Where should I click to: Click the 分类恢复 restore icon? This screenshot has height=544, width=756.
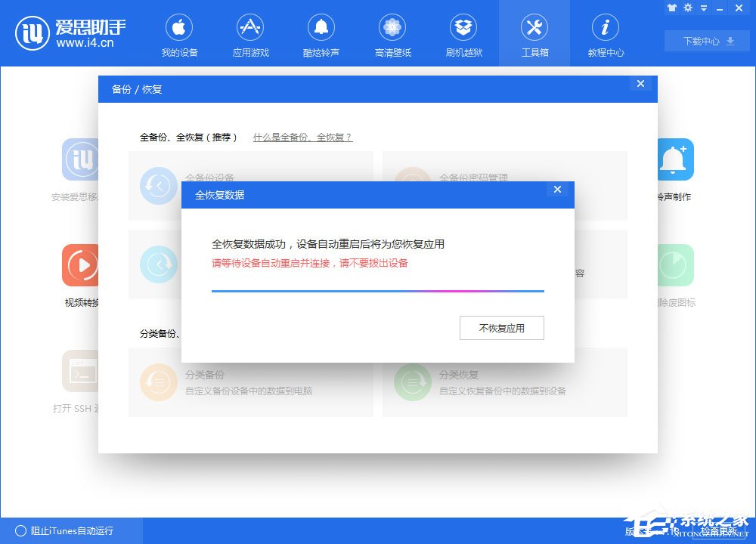(x=413, y=383)
